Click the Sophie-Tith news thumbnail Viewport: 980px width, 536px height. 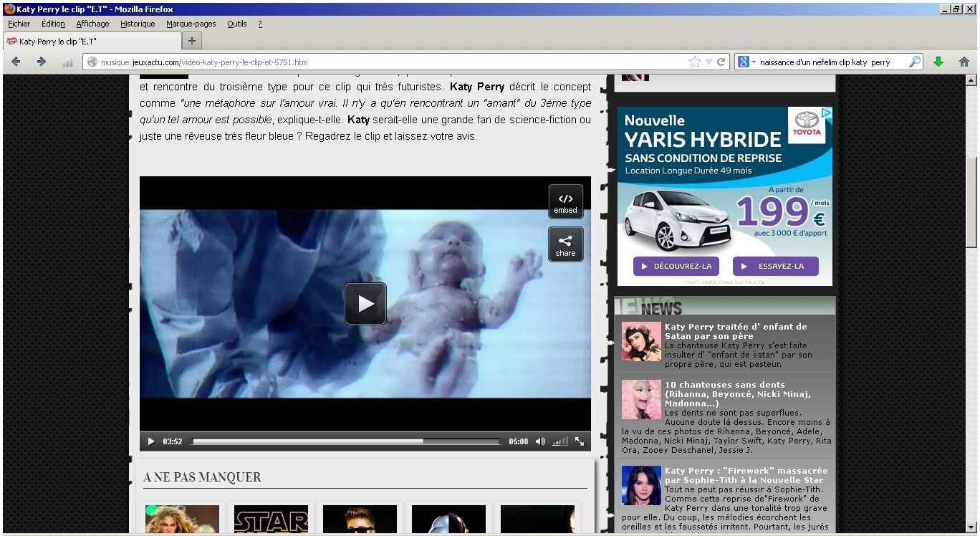(x=641, y=485)
